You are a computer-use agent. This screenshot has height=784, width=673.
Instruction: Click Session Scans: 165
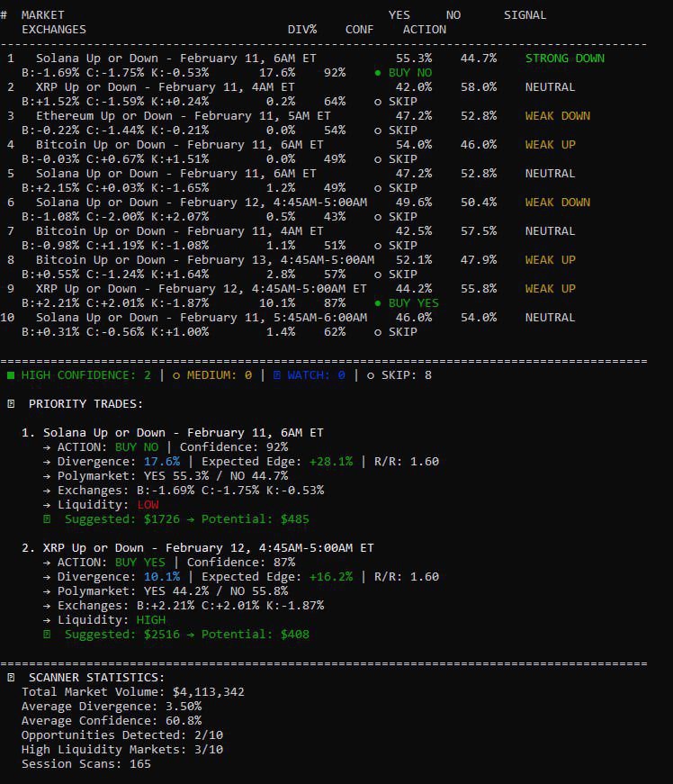pyautogui.click(x=86, y=764)
